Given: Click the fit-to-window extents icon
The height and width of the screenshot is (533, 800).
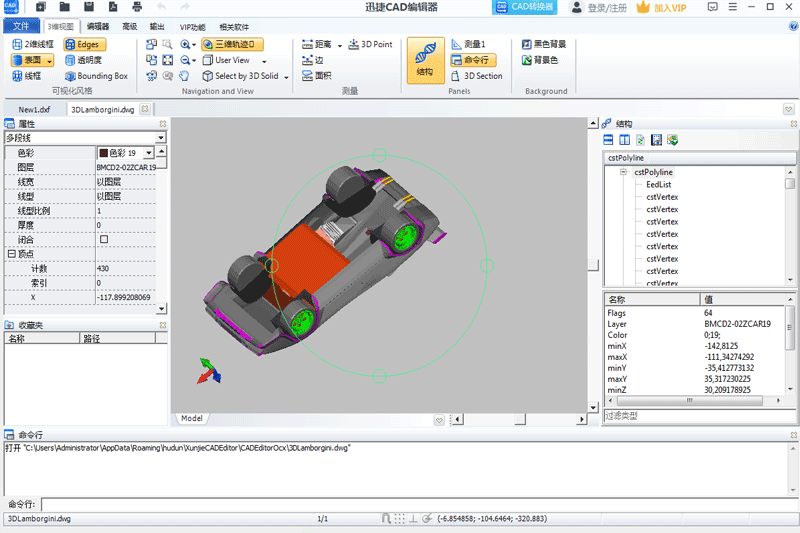Looking at the screenshot, I should coord(167,60).
